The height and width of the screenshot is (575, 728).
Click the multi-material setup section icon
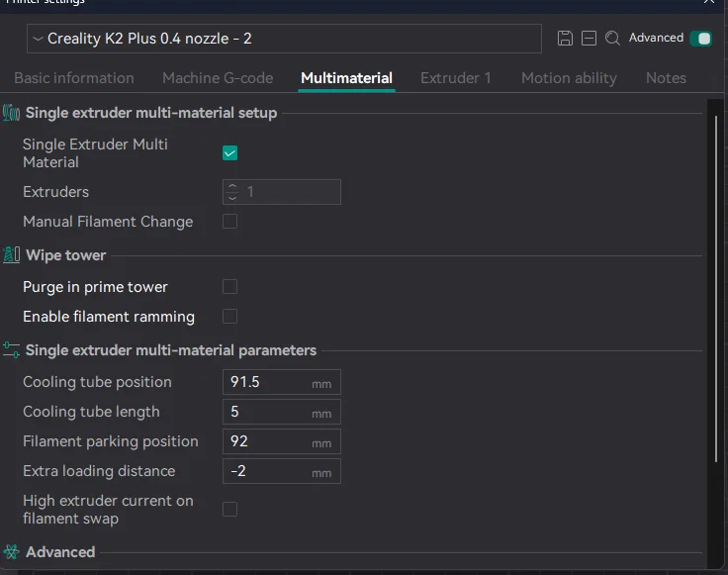point(12,113)
